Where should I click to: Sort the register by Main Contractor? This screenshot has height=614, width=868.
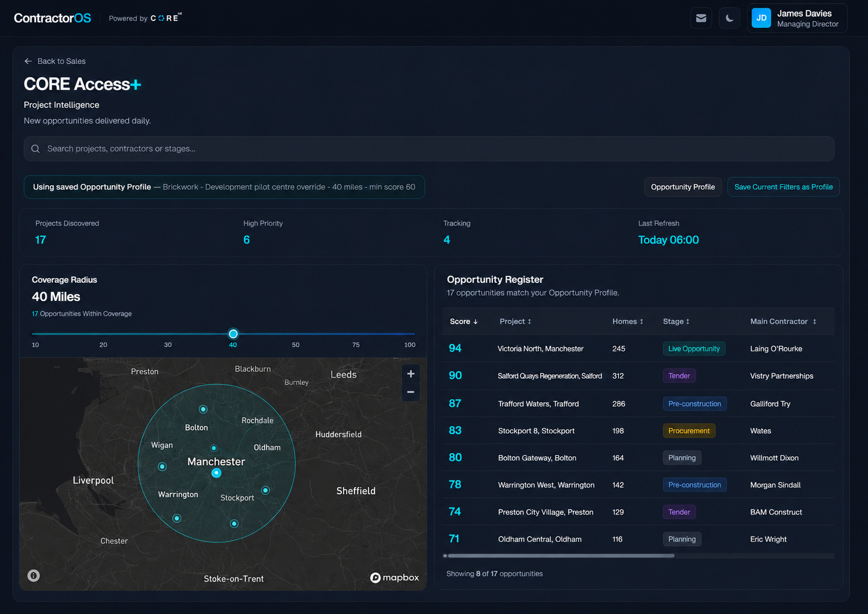tap(783, 321)
